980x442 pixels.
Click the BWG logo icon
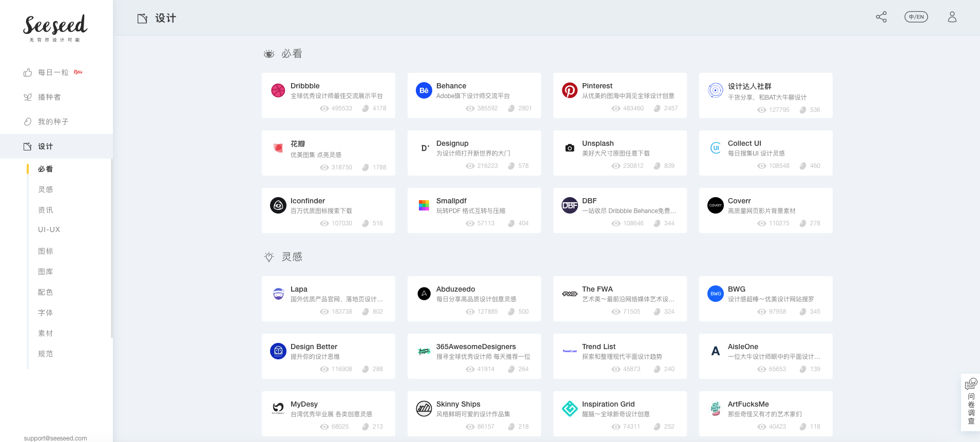pyautogui.click(x=716, y=294)
